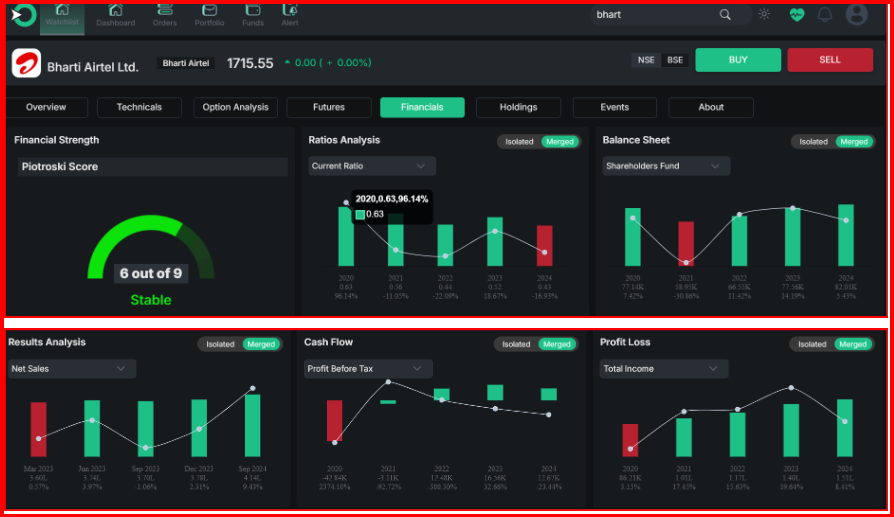This screenshot has height=517, width=894.
Task: Switch Ratios Analysis to Isolated
Action: (x=519, y=142)
